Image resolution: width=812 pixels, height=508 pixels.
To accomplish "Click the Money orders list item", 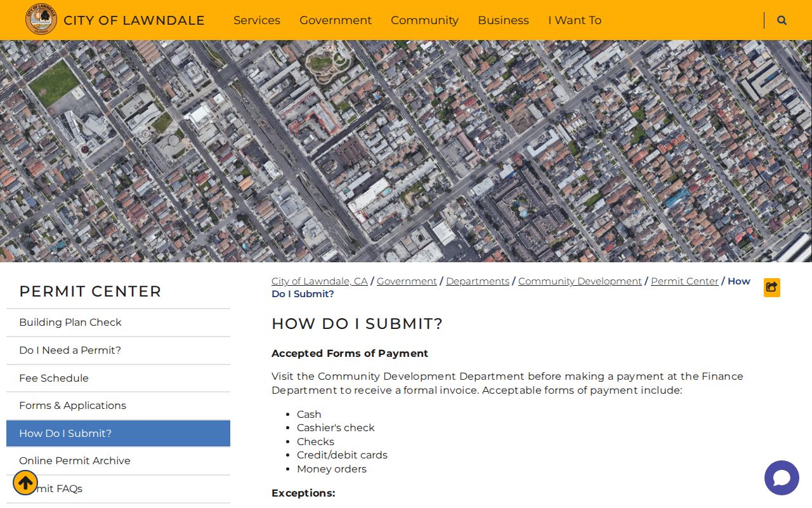I will click(x=332, y=469).
